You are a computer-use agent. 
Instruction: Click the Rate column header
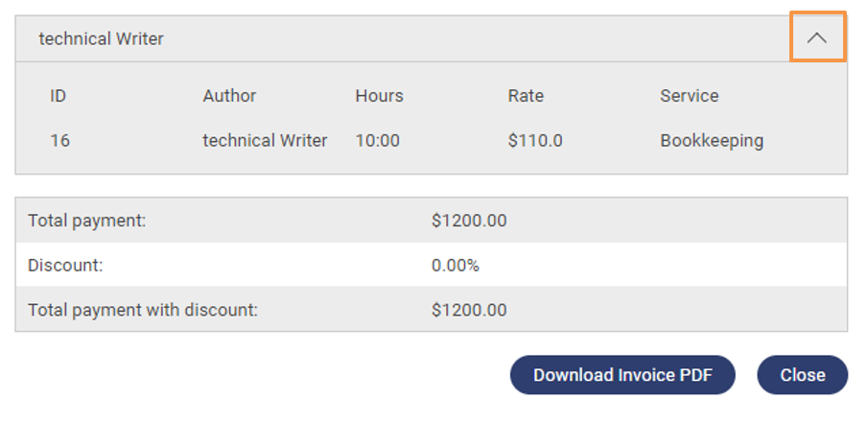tap(526, 96)
